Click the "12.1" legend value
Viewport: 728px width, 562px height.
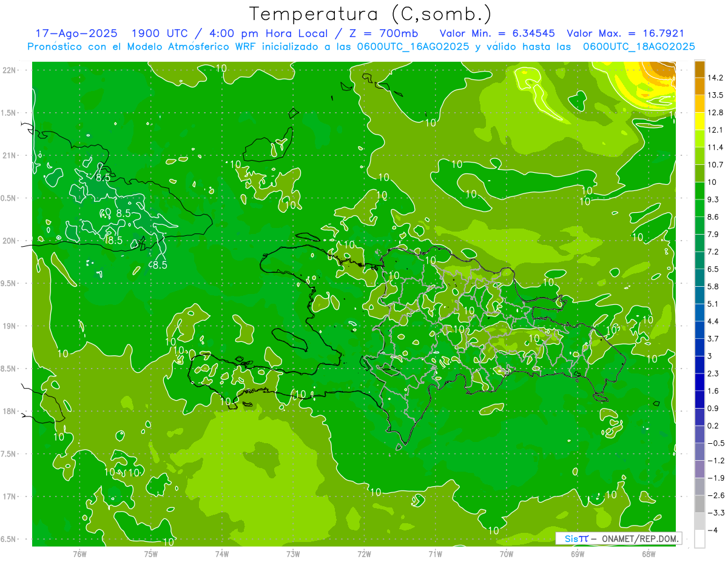coord(715,130)
